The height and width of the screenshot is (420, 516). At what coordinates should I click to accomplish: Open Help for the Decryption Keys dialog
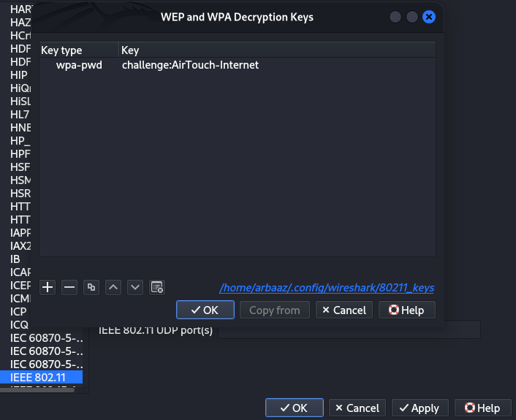click(406, 310)
